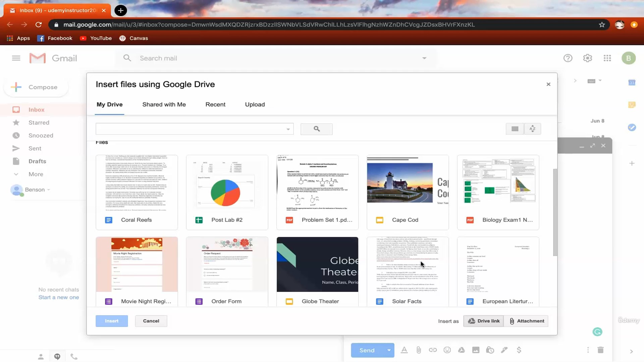644x362 pixels.
Task: Click the get add-ons plus icon
Action: point(632,163)
